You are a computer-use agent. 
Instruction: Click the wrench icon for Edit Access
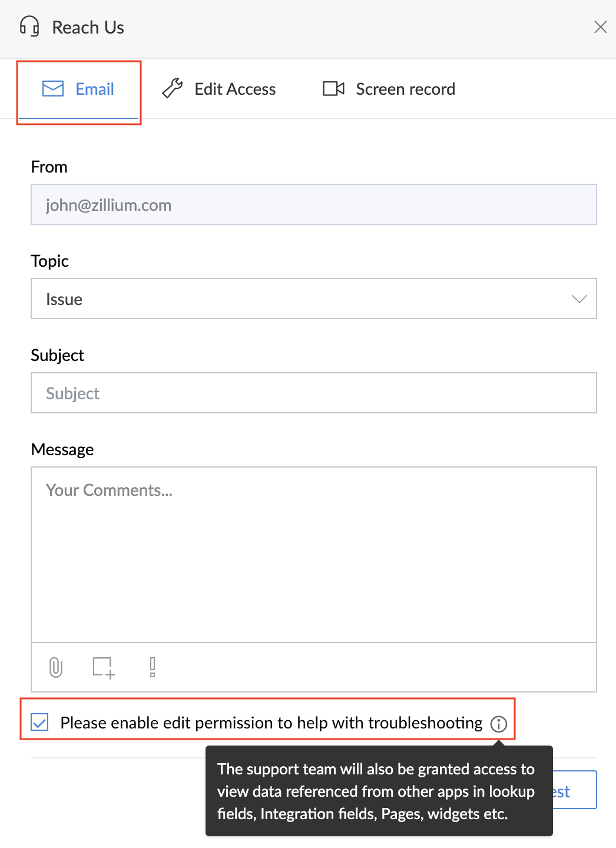pos(173,88)
